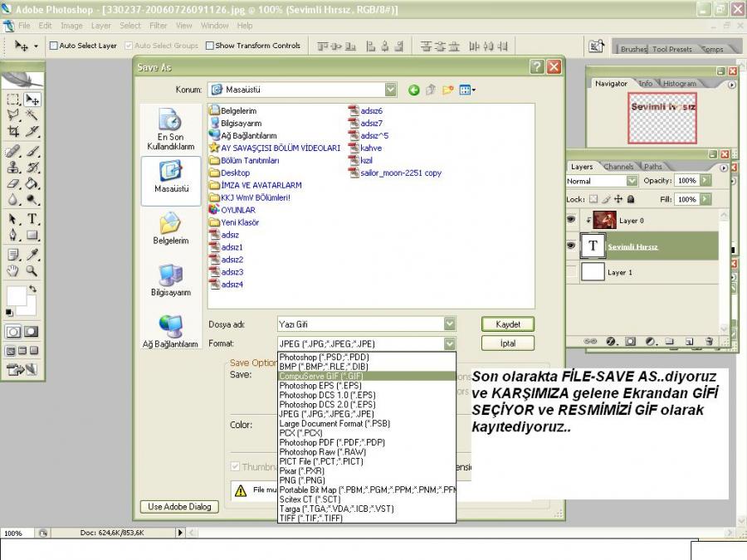Go back in Save As dialog

tap(413, 90)
